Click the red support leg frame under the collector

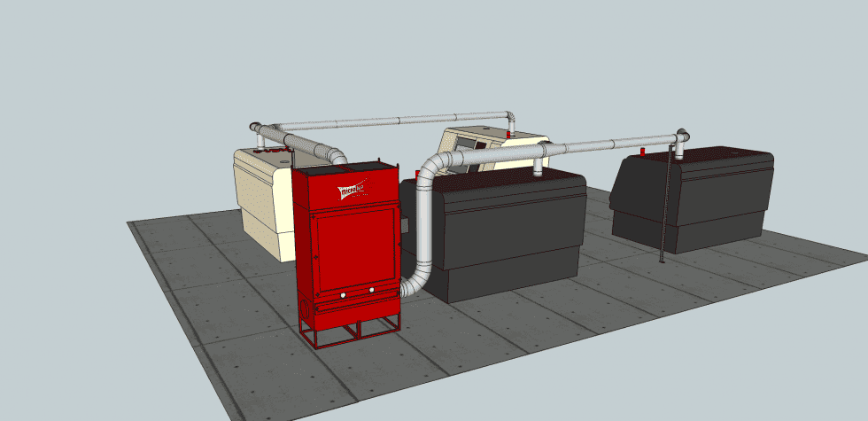coord(349,331)
